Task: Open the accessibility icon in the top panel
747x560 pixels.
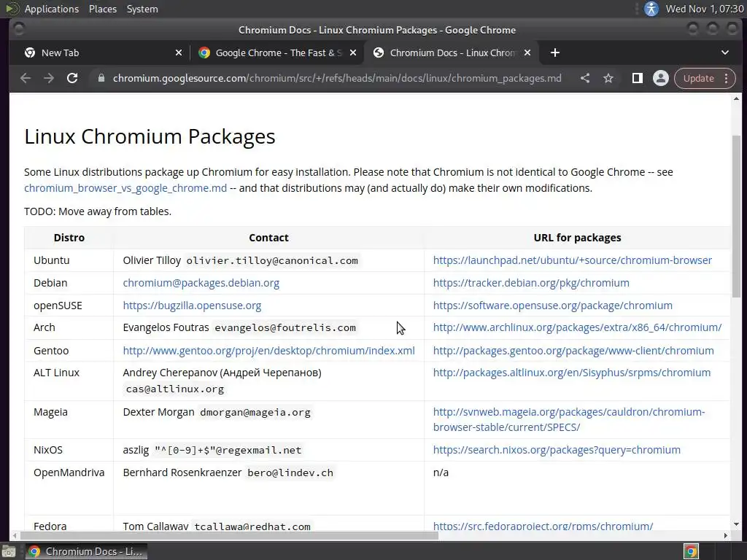Action: point(651,9)
